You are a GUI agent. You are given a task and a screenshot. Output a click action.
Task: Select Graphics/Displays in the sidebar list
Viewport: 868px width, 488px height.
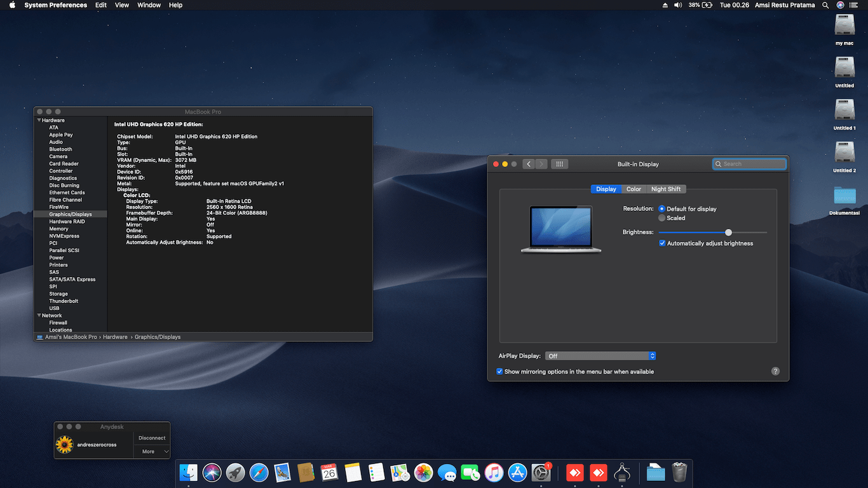pyautogui.click(x=71, y=214)
